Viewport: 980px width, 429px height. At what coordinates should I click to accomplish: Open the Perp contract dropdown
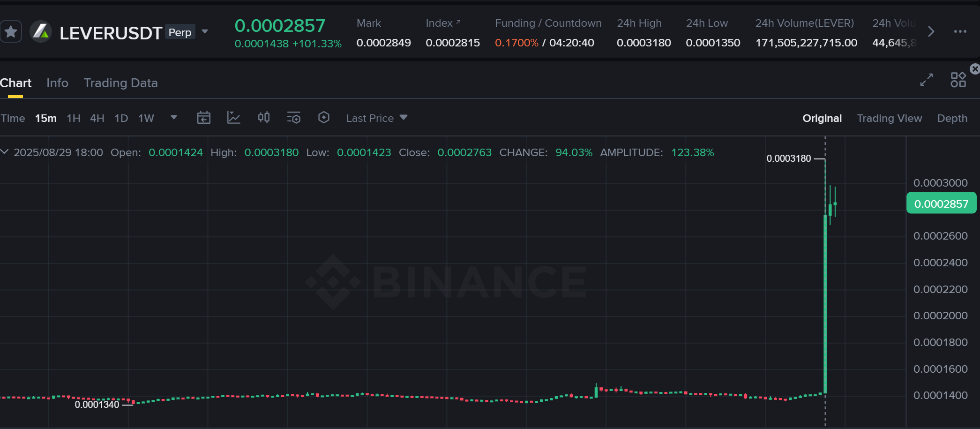(205, 31)
